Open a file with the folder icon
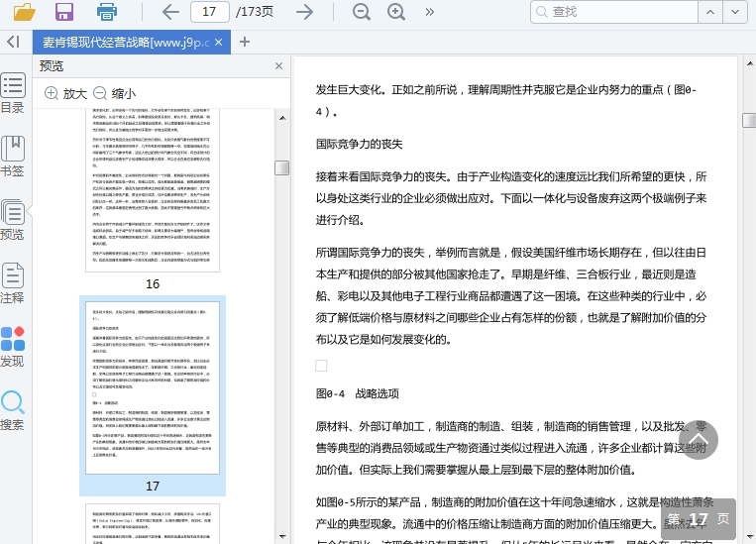 pyautogui.click(x=24, y=12)
